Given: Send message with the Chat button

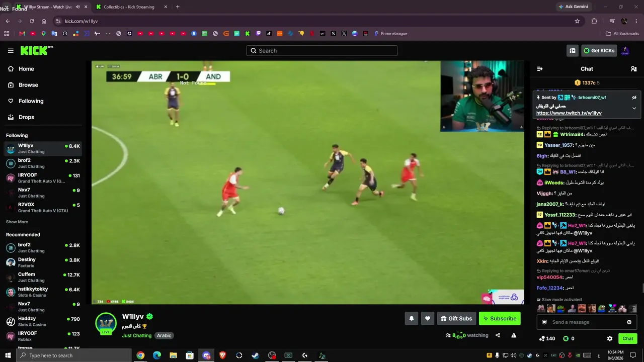Looking at the screenshot, I should pos(628,338).
